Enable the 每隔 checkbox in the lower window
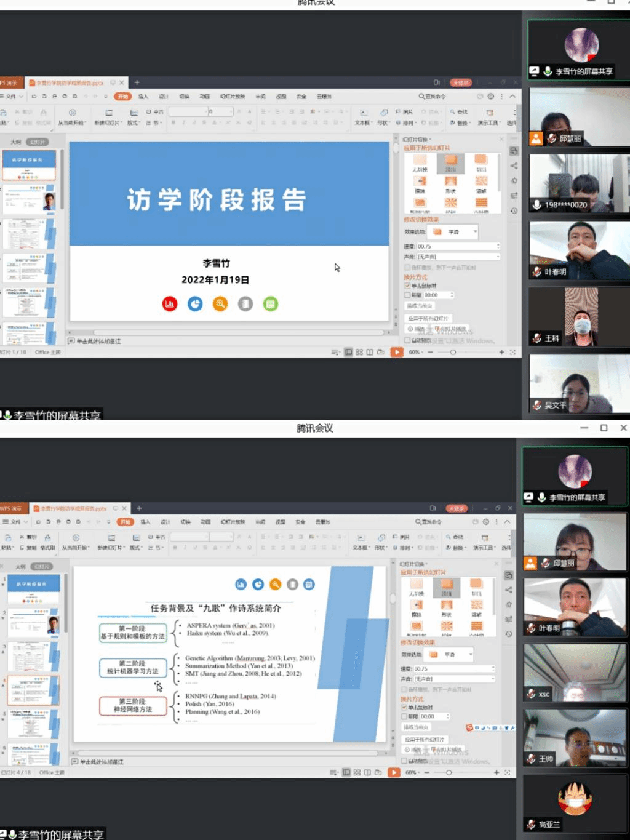 coord(404,716)
